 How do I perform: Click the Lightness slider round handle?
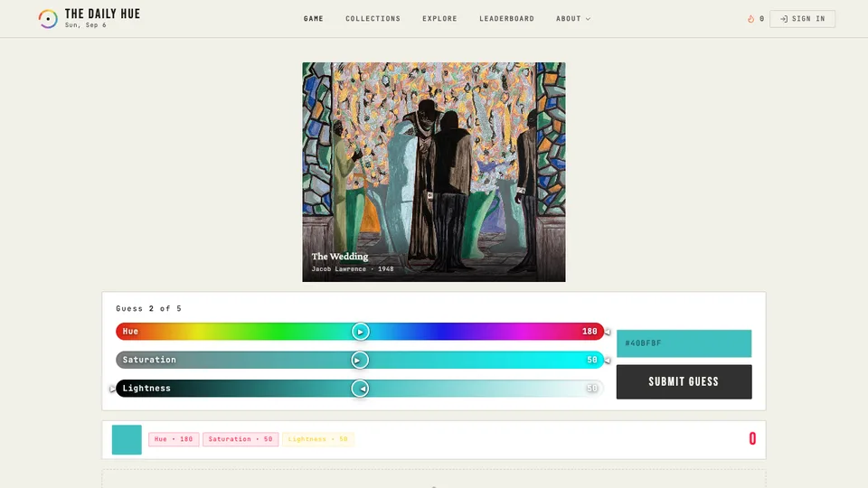[360, 389]
